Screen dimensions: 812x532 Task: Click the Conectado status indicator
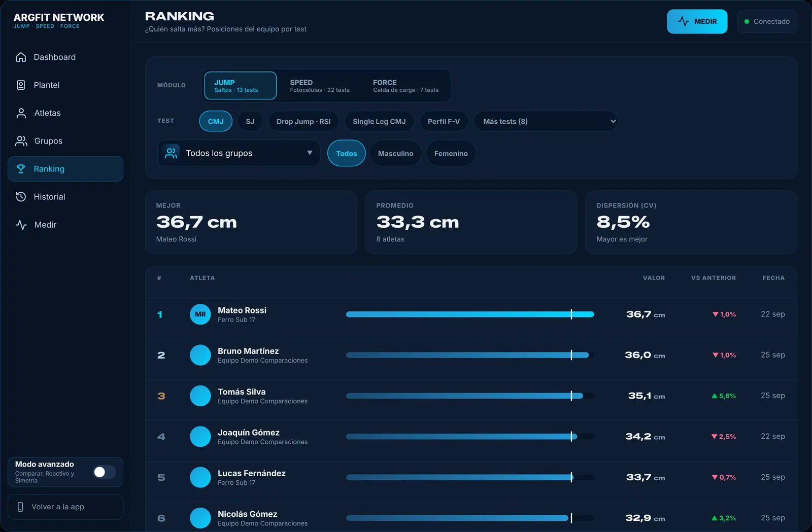click(767, 21)
